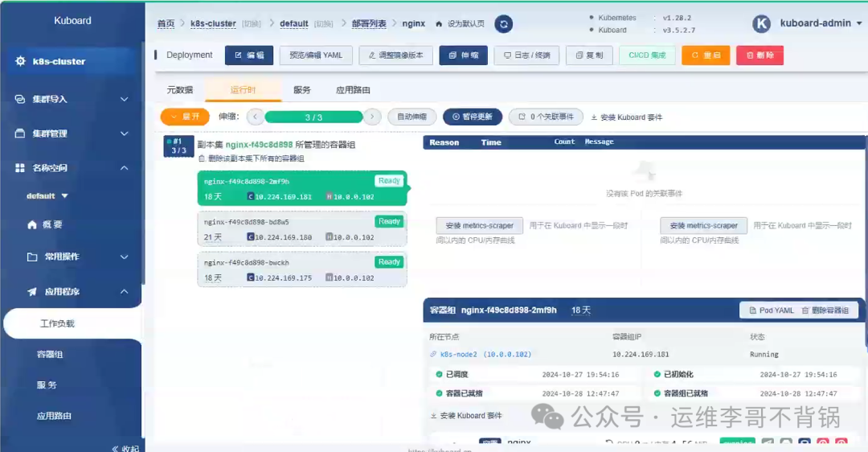The image size is (868, 452).
Task: Open the default namespace dropdown
Action: coord(47,196)
